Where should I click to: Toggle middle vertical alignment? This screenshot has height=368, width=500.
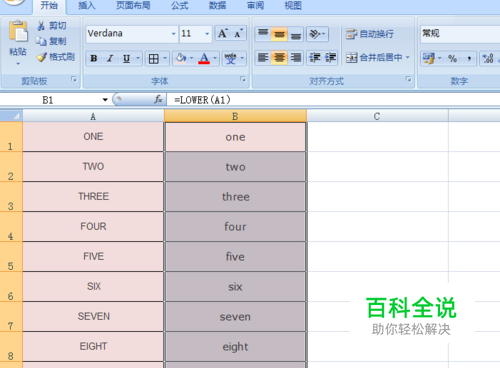click(279, 34)
